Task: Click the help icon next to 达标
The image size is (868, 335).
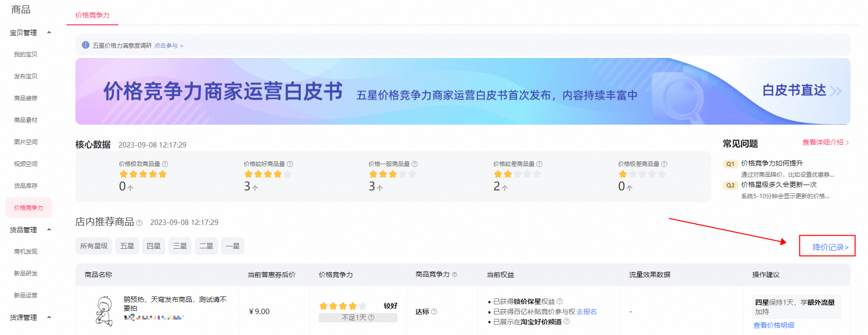Action: point(434,312)
